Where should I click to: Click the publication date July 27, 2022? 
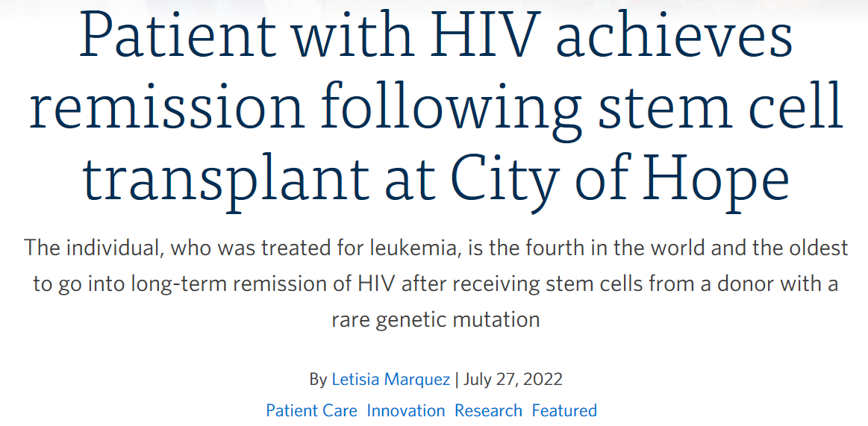point(513,380)
